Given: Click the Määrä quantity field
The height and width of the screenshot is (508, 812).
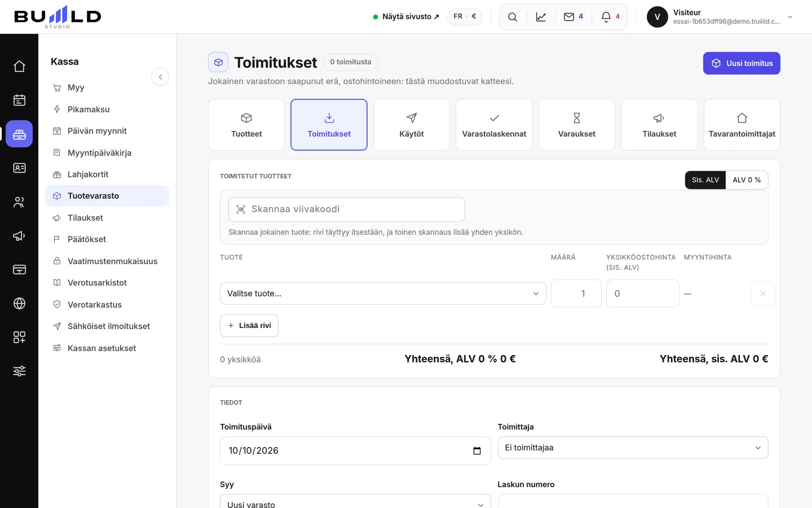Looking at the screenshot, I should pyautogui.click(x=576, y=294).
